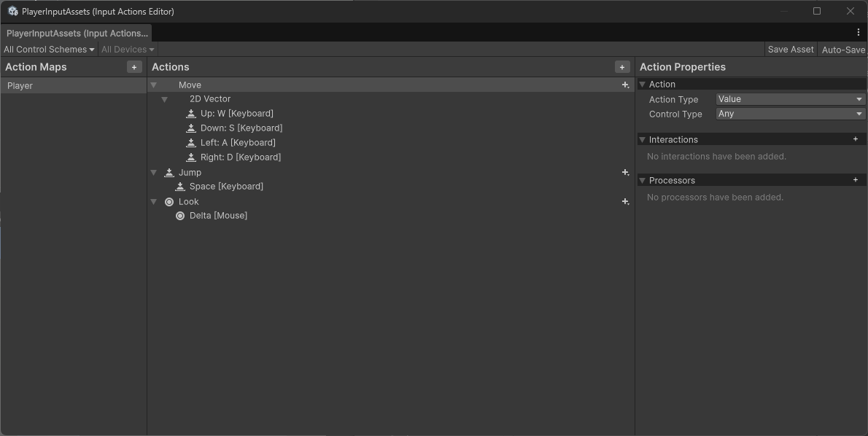This screenshot has height=436, width=868.
Task: Select the PlayerInputAssets editor tab
Action: 77,34
